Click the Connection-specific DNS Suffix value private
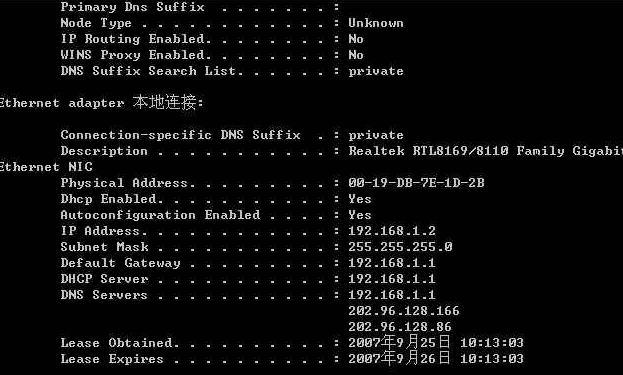This screenshot has height=375, width=623. (376, 135)
